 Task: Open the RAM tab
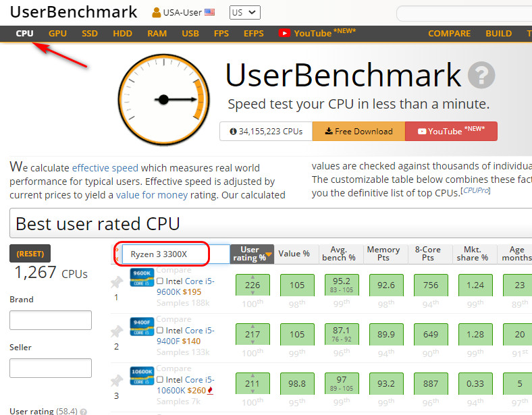pos(157,34)
